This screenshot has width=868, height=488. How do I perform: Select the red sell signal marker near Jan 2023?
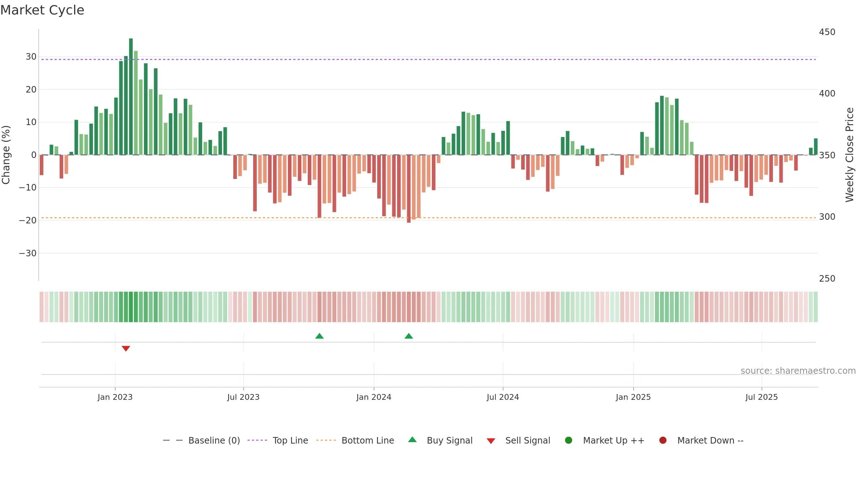[x=126, y=348]
